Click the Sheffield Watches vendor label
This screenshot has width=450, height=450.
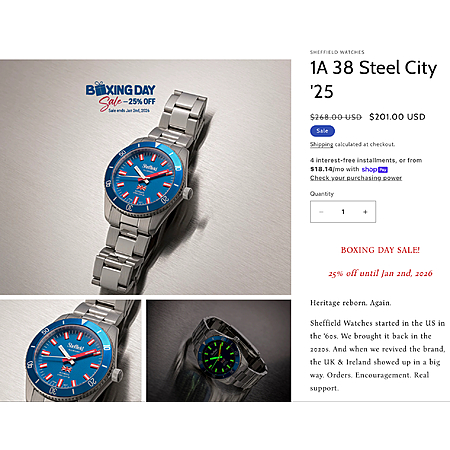coord(337,52)
